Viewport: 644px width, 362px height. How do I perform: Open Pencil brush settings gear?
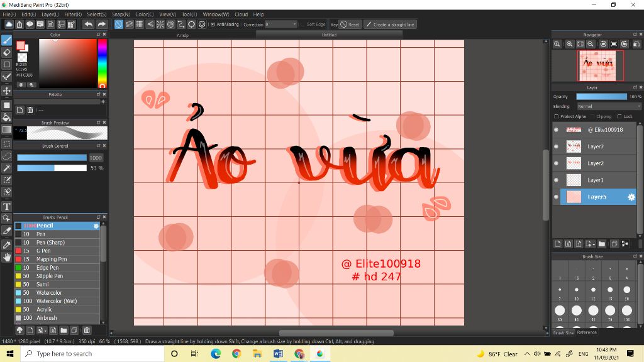96,226
